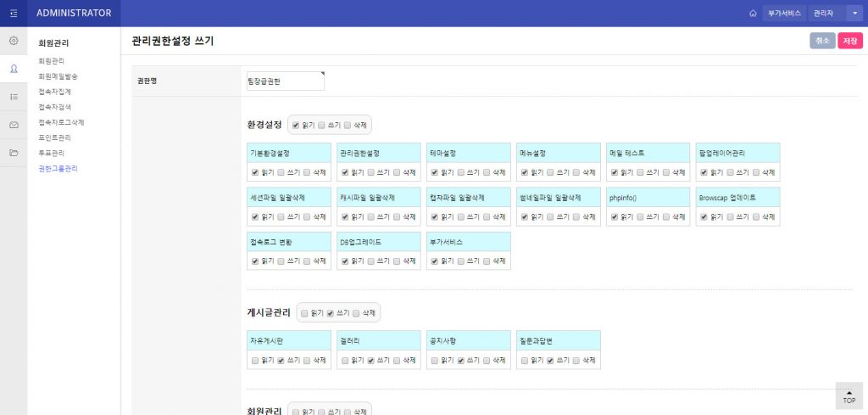Click the 게시글관리 section heading
Screen dimensions: 868x415
[x=269, y=312]
